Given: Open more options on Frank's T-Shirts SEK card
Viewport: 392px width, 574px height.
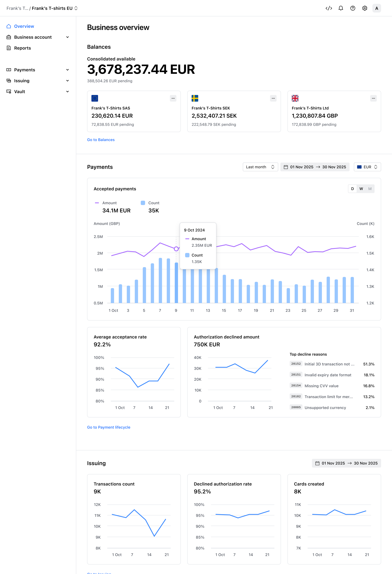Looking at the screenshot, I should (273, 98).
